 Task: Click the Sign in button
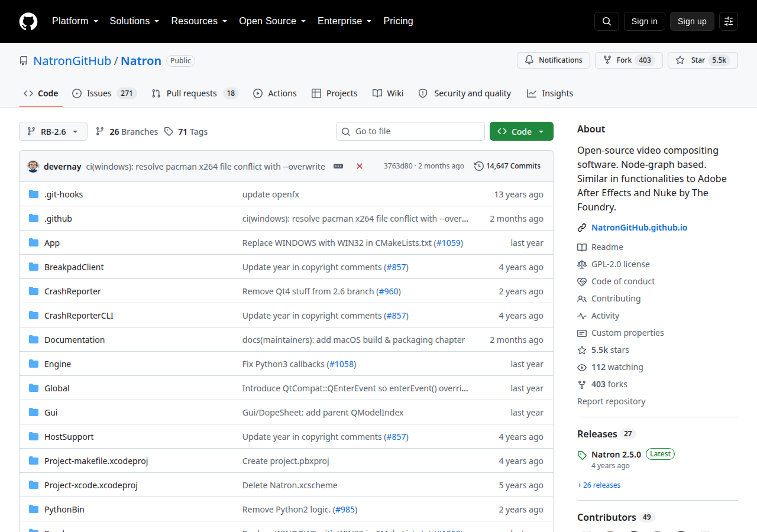point(644,21)
